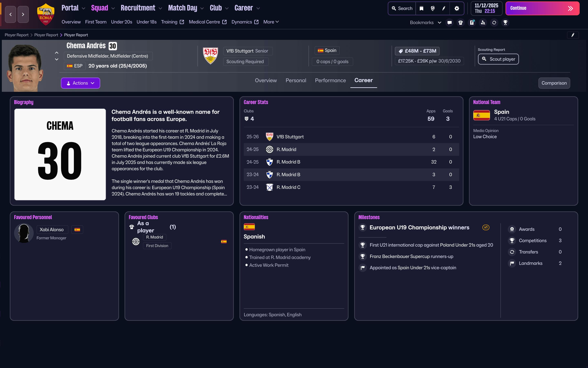Click the circular arrows shortcut beside the trophy
The height and width of the screenshot is (368, 588).
494,22
